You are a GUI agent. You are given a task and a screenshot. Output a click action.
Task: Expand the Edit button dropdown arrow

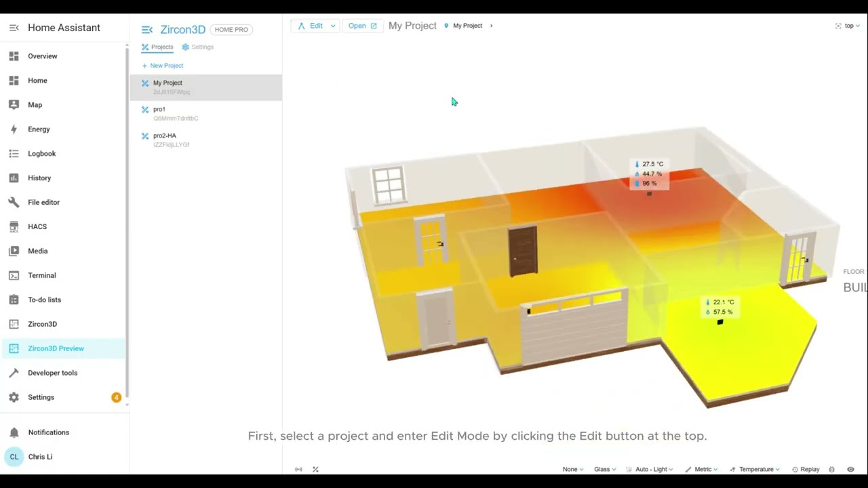(x=332, y=26)
